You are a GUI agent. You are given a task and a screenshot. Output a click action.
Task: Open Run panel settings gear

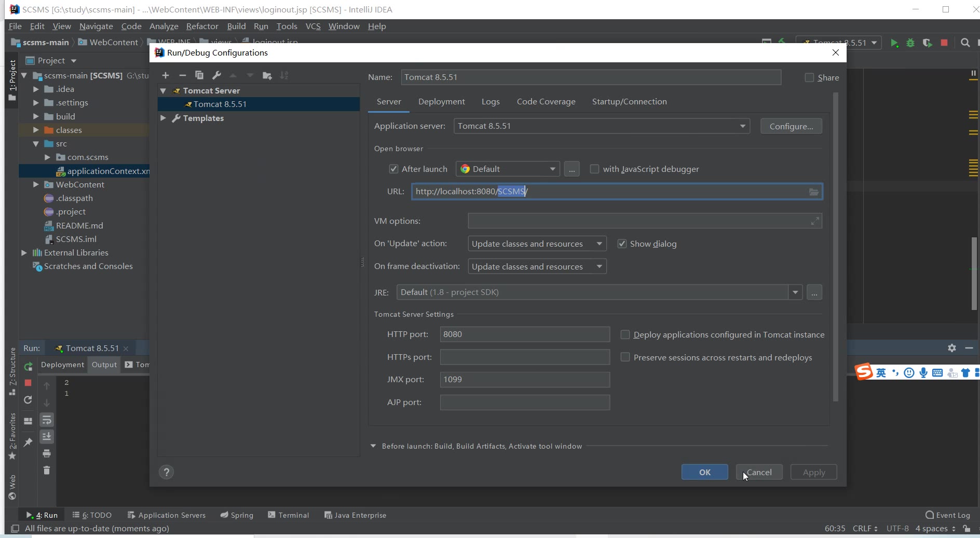point(951,348)
